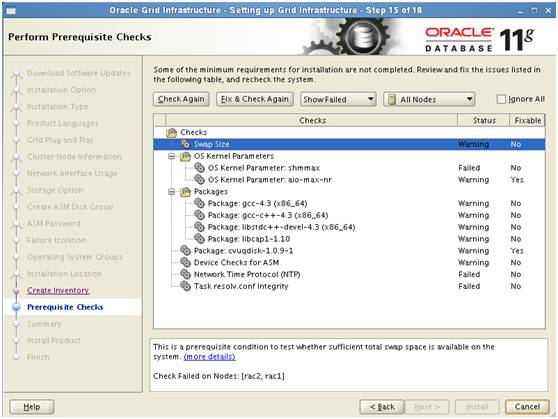Click the OS Kernel Parameters folder icon

pyautogui.click(x=185, y=156)
